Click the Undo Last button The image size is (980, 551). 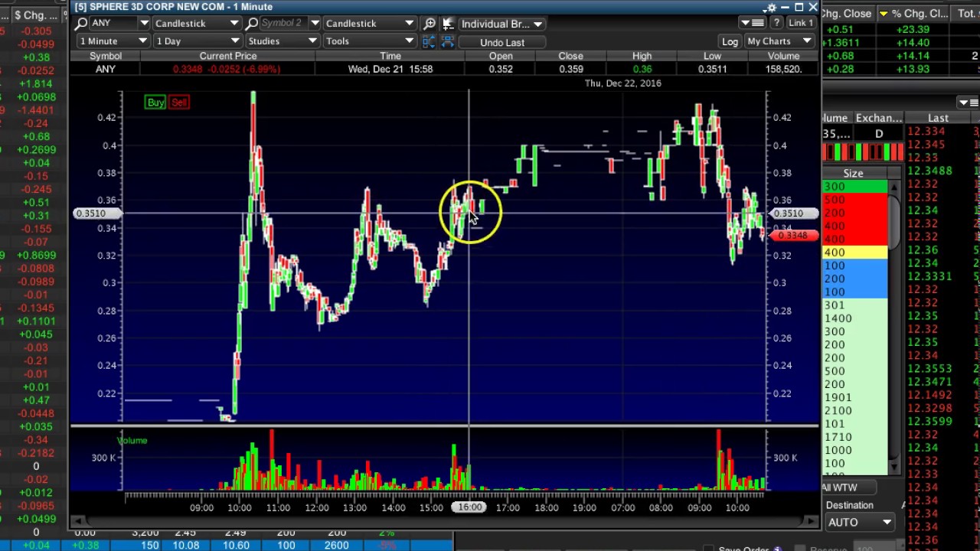pos(502,42)
